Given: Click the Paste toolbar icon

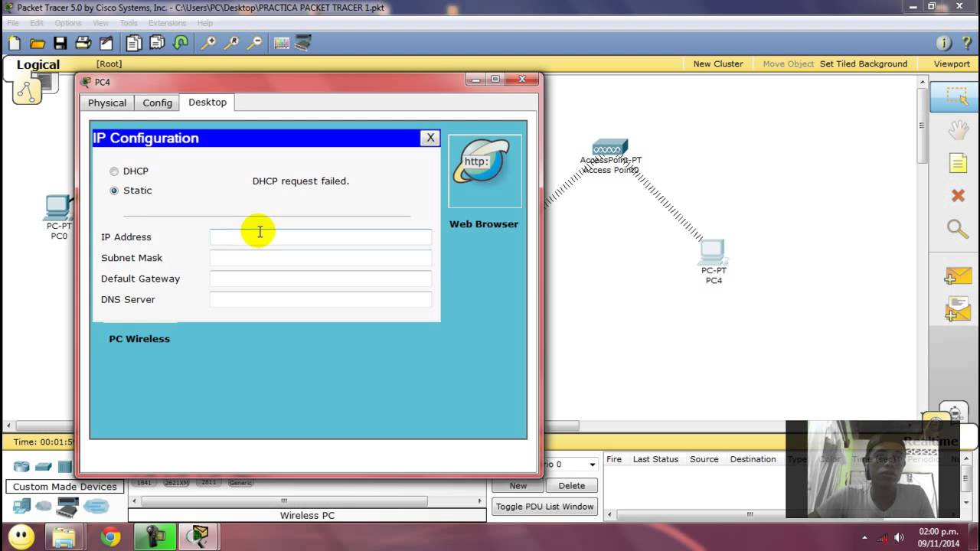Looking at the screenshot, I should tap(158, 44).
